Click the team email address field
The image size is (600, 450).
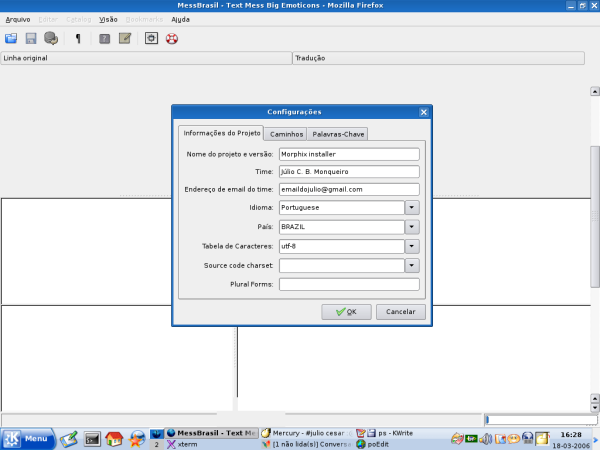(349, 189)
